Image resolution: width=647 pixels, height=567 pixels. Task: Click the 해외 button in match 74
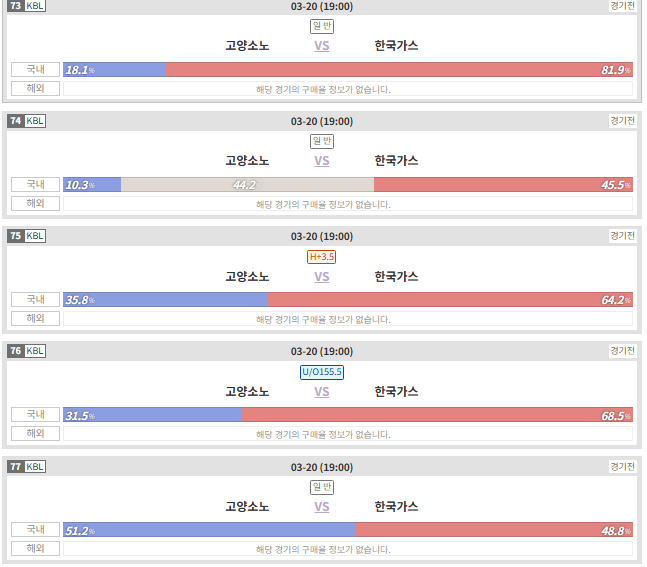pyautogui.click(x=35, y=203)
